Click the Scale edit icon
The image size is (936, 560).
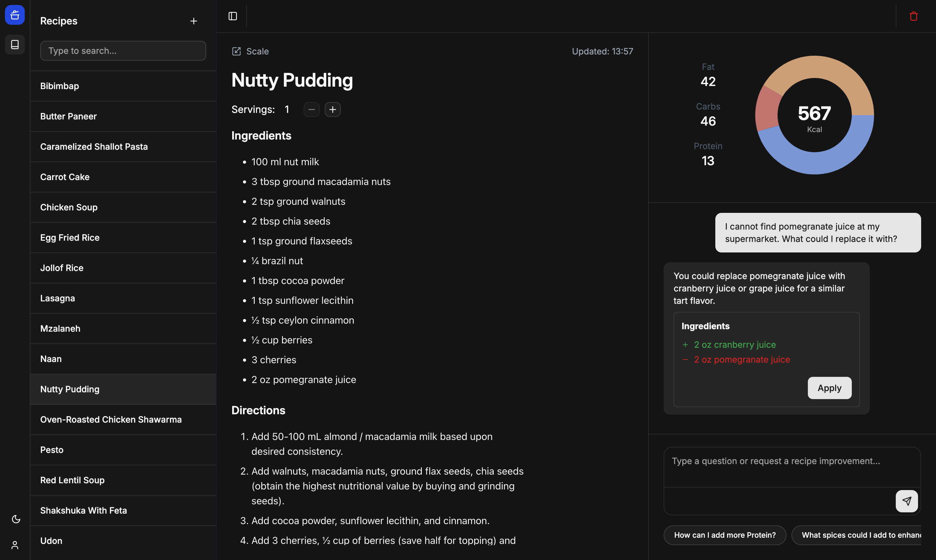pyautogui.click(x=237, y=51)
